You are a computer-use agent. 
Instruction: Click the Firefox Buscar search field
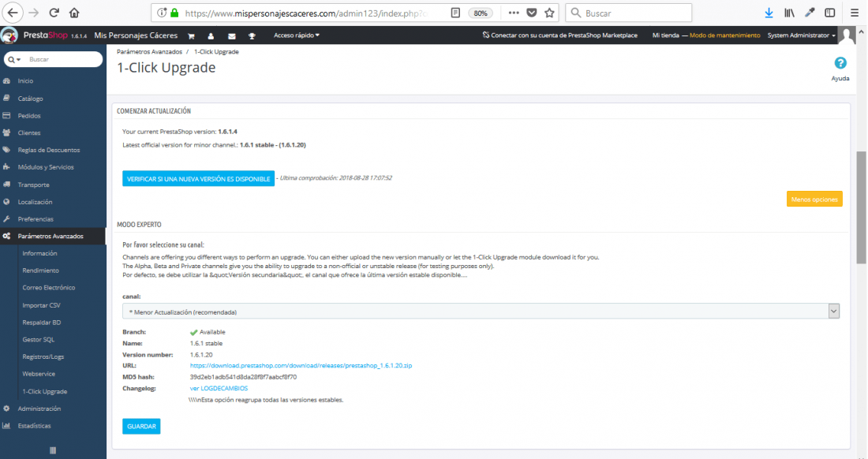click(x=628, y=13)
